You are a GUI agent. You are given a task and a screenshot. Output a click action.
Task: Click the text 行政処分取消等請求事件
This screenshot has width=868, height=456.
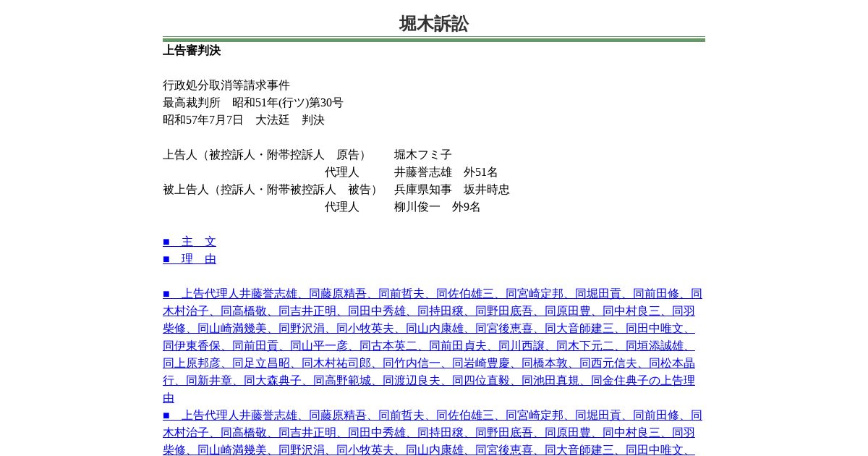pos(226,85)
